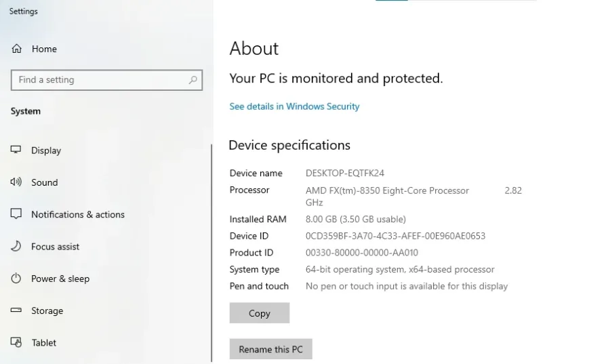Click the search magnifier icon
Image resolution: width=610 pixels, height=364 pixels.
[193, 80]
